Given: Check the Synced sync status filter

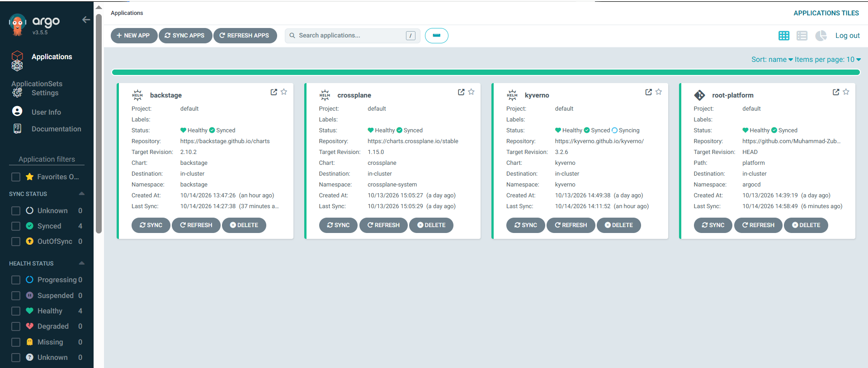Looking at the screenshot, I should coord(16,226).
